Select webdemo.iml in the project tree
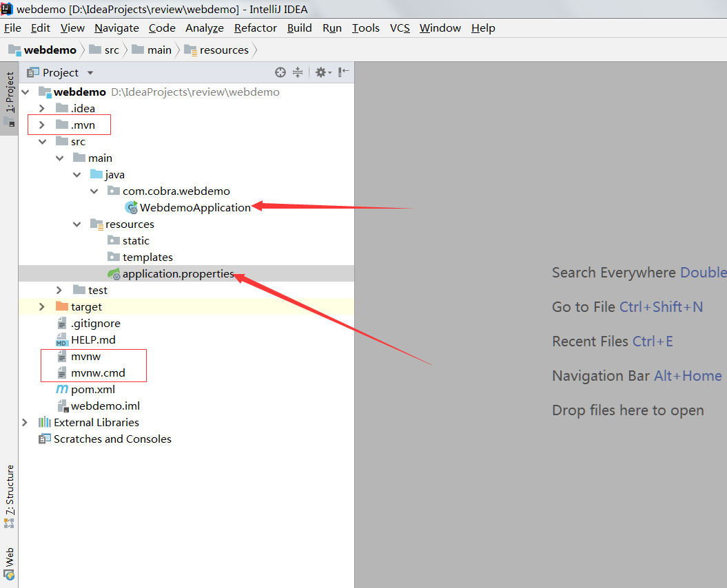 coord(105,406)
